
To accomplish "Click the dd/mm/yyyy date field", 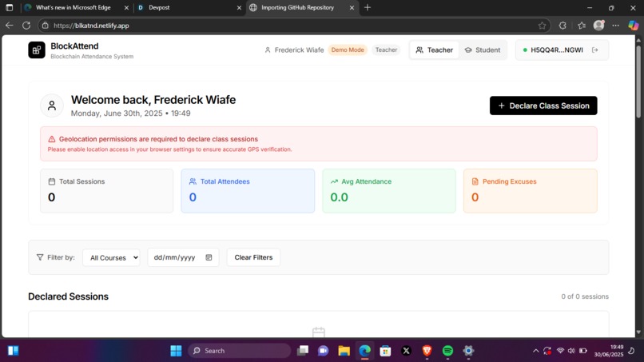I will [x=183, y=257].
